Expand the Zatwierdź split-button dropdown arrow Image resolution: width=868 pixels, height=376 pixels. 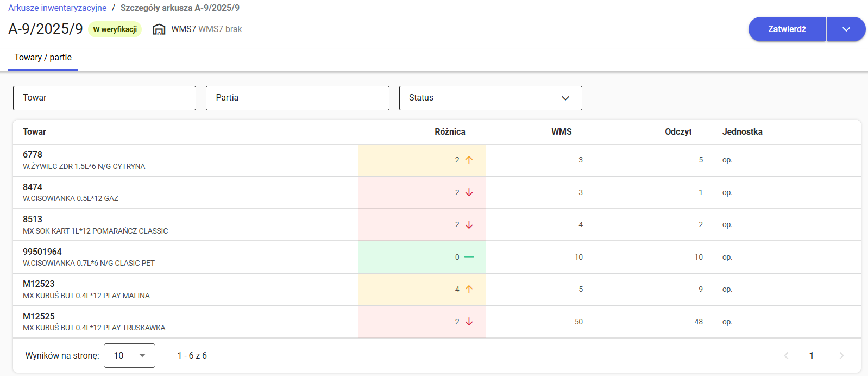tap(846, 29)
